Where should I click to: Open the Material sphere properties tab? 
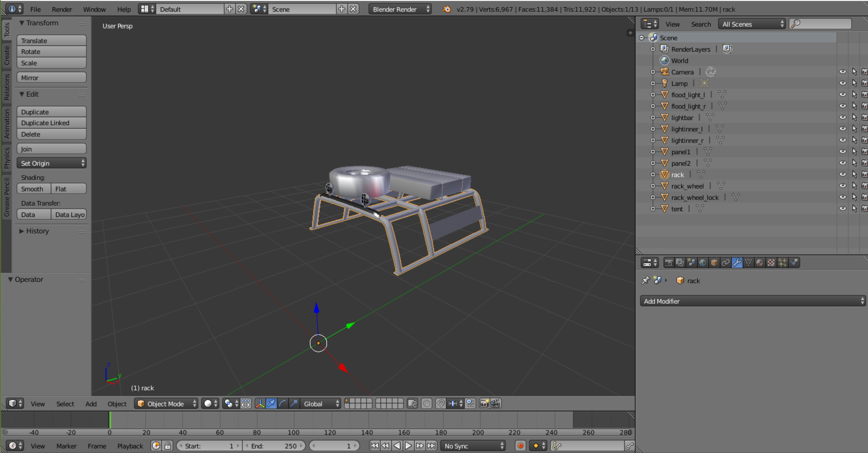(x=760, y=262)
